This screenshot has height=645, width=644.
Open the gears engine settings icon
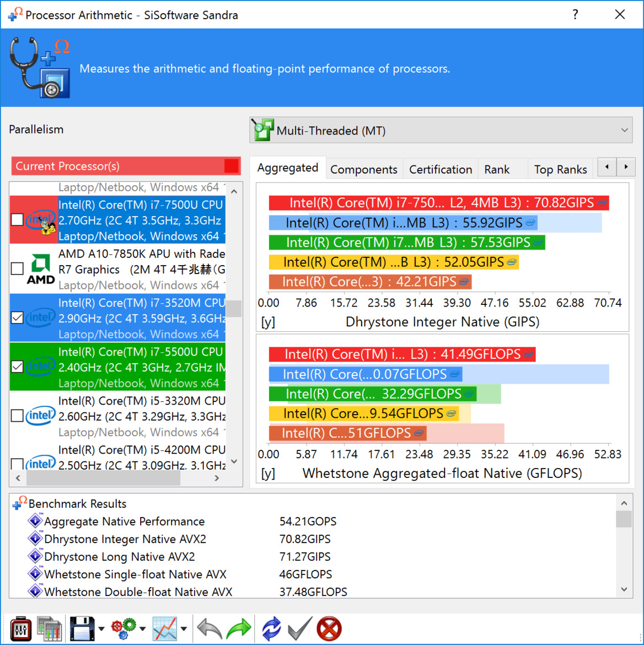pos(124,628)
